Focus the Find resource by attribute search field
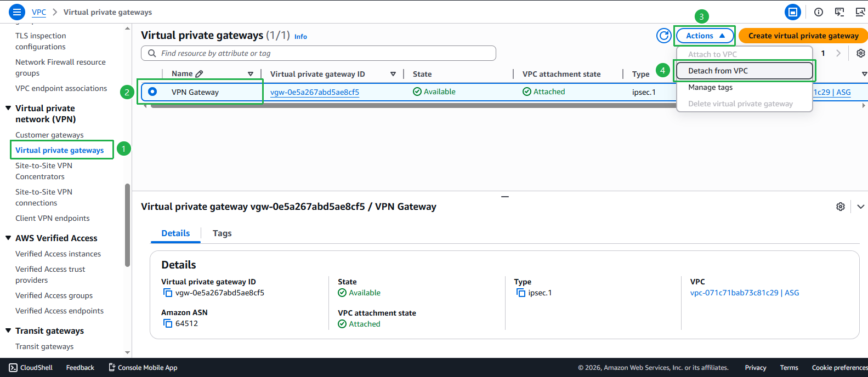This screenshot has height=377, width=868. click(x=319, y=53)
